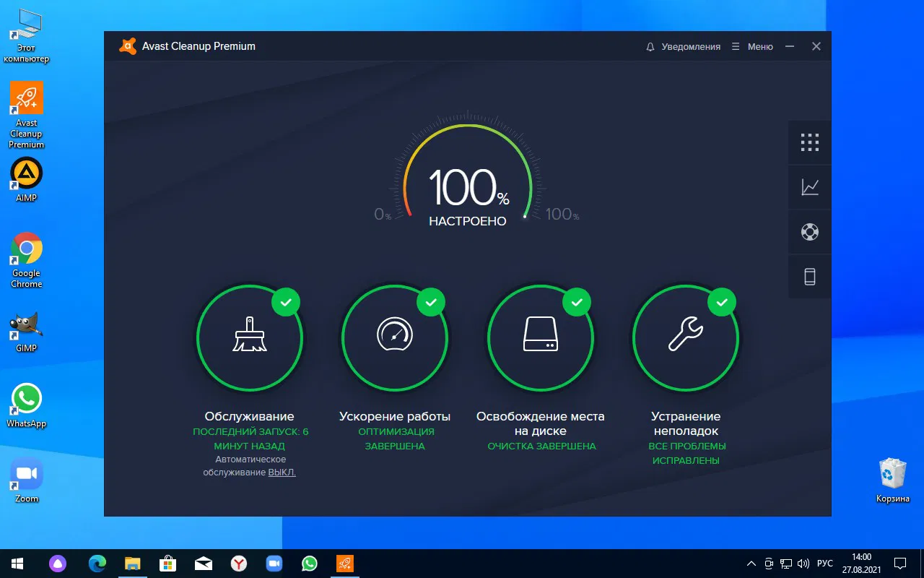Enable automatic maintenance via ВЫКЛ. link
924x578 pixels.
[x=282, y=472]
